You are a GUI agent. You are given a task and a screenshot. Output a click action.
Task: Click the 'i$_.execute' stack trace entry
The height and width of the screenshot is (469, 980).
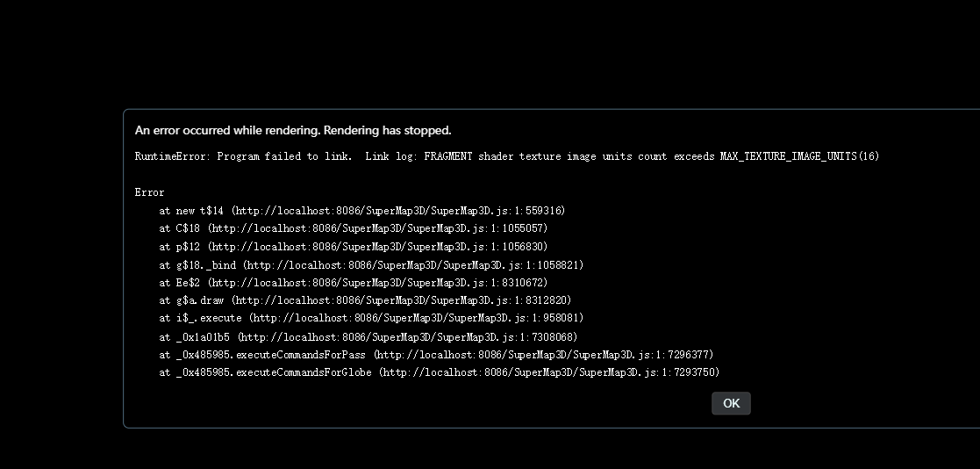pyautogui.click(x=209, y=318)
